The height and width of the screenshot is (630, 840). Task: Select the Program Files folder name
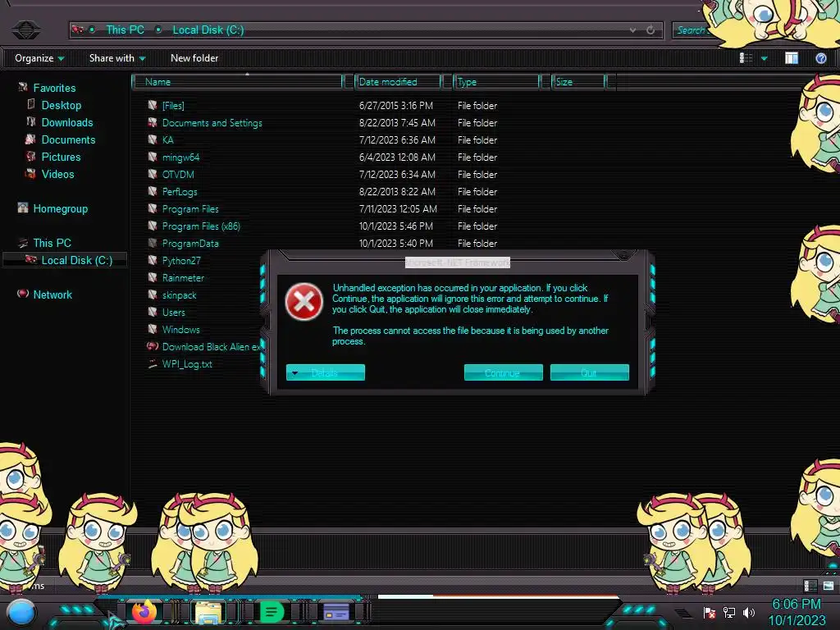click(x=190, y=209)
